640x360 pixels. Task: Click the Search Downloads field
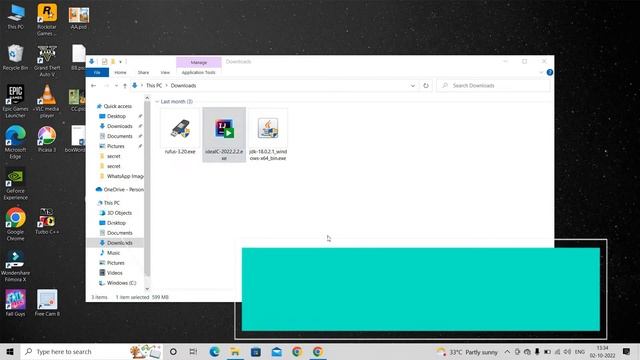click(x=494, y=86)
